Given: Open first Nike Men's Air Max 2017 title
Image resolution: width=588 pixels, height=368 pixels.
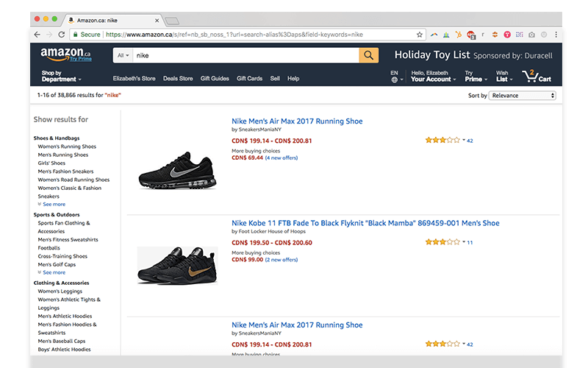Looking at the screenshot, I should pyautogui.click(x=297, y=121).
